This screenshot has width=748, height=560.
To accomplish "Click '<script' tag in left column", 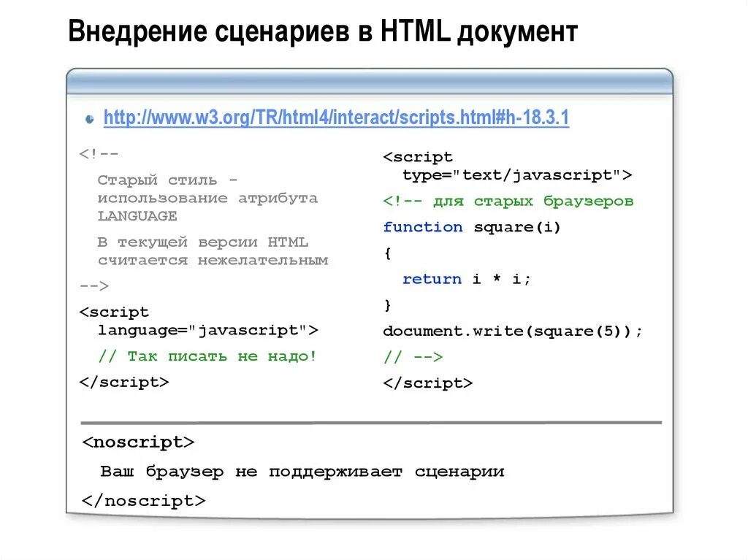I will coord(114,312).
